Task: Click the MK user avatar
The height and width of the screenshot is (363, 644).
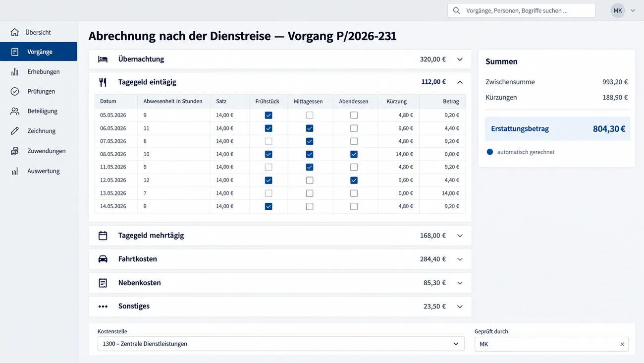Action: pyautogui.click(x=618, y=10)
